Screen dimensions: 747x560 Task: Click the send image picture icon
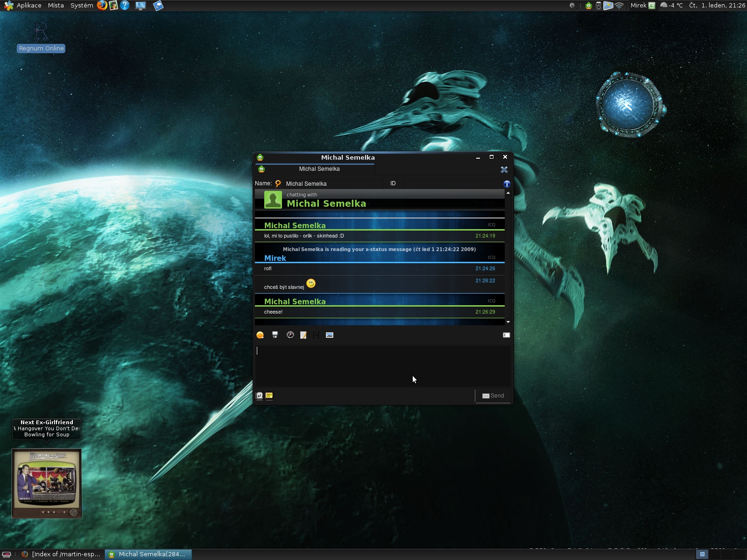click(330, 335)
